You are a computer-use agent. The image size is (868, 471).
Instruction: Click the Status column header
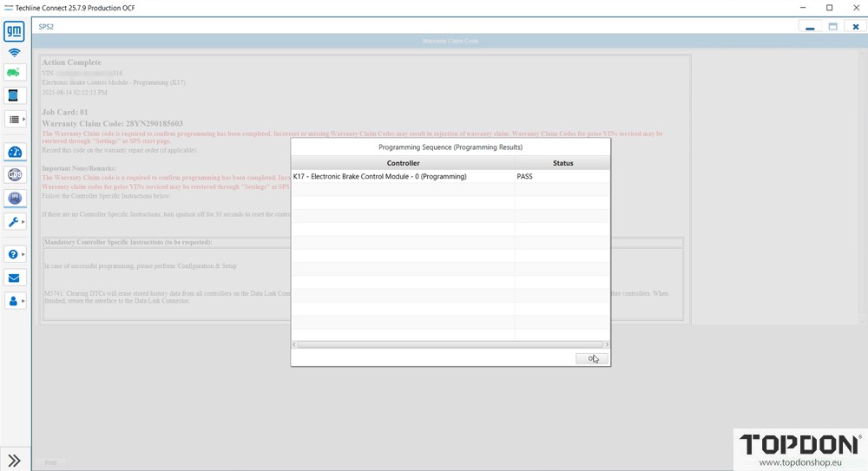(562, 163)
